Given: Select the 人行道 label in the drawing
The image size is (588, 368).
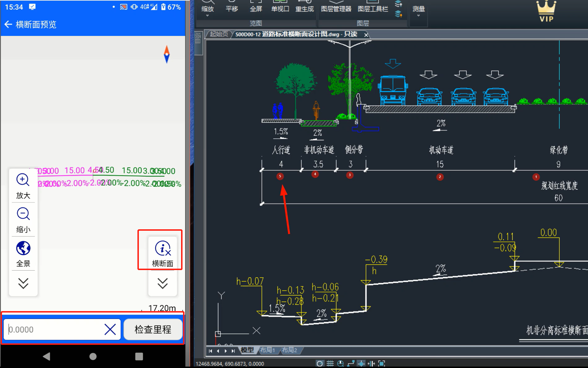Looking at the screenshot, I should coord(281,150).
